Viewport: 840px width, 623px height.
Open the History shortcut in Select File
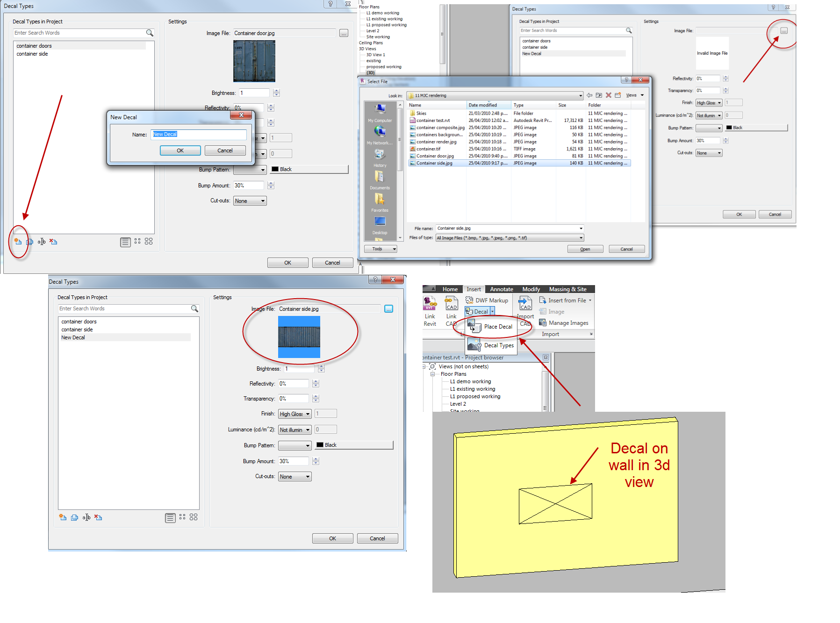[380, 158]
